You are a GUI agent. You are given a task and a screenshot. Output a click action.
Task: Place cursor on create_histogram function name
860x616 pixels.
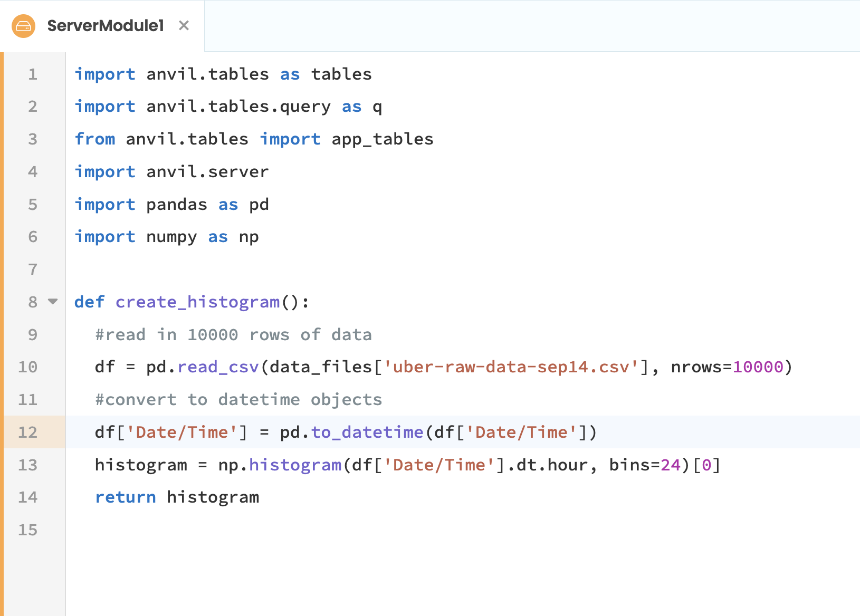pyautogui.click(x=198, y=302)
